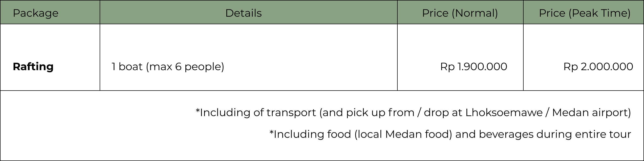Image resolution: width=644 pixels, height=161 pixels.
Task: Select the "(Peak Time)" text in the header
Action: pos(599,13)
